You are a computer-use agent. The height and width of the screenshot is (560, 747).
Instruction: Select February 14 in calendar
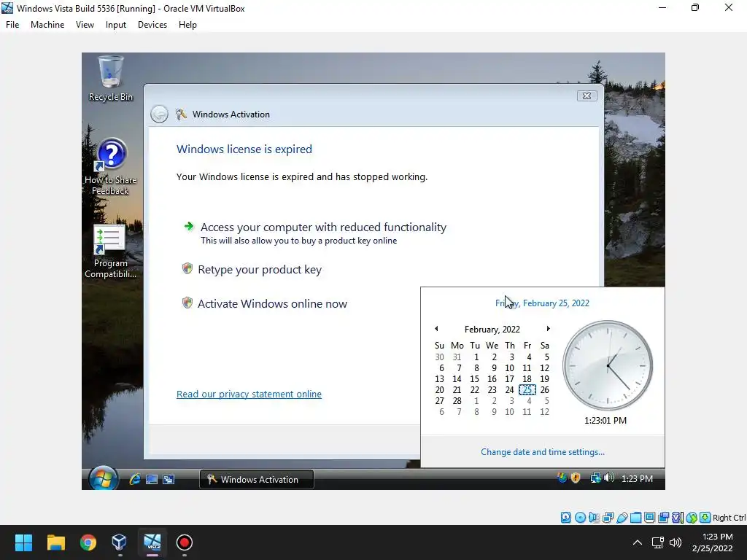[457, 379]
